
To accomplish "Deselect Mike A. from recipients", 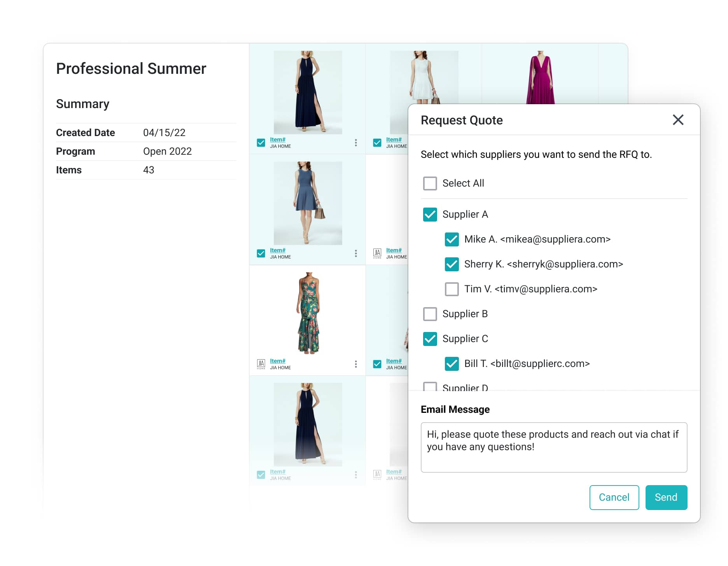I will click(451, 239).
